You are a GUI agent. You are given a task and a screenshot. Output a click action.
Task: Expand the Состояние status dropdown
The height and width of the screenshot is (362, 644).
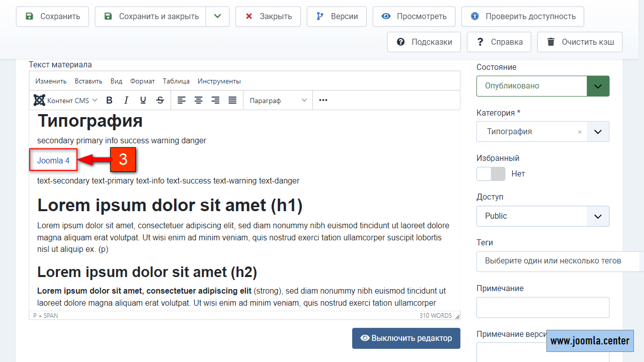tap(598, 86)
